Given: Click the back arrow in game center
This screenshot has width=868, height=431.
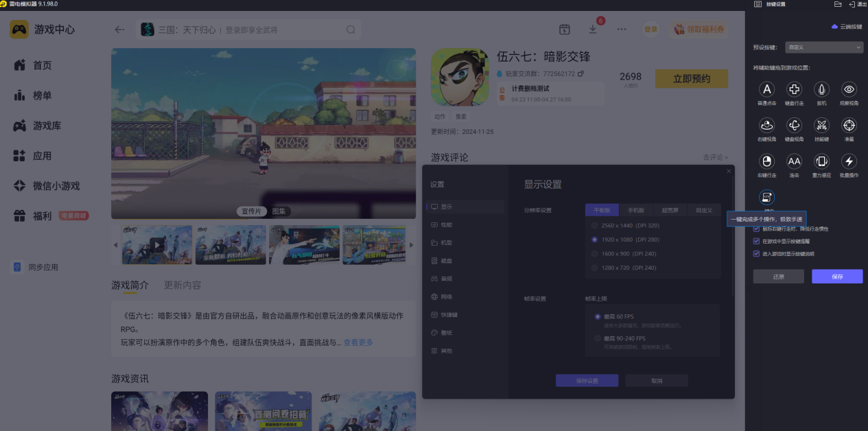Looking at the screenshot, I should point(119,30).
